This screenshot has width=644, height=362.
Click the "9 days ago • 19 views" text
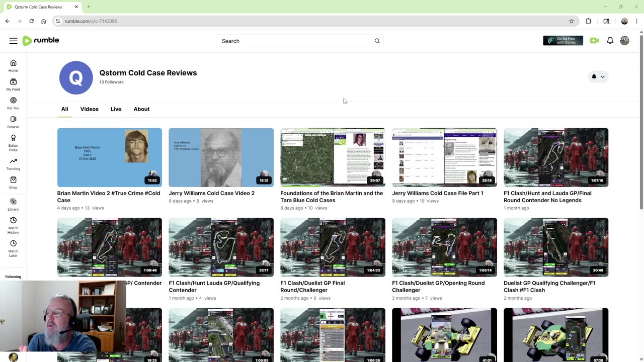click(415, 201)
